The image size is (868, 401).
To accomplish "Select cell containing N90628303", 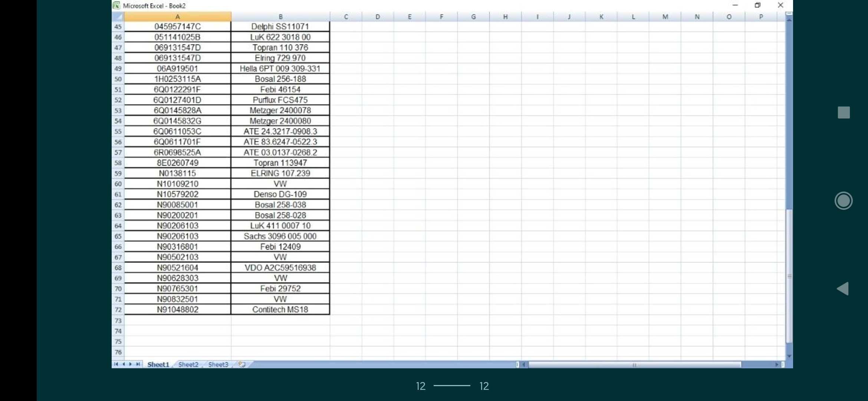I will tap(178, 278).
